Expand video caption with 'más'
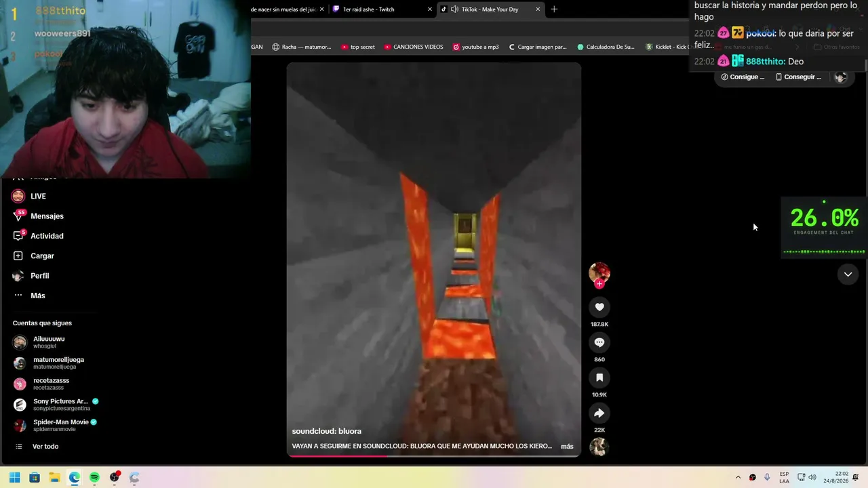The height and width of the screenshot is (488, 868). click(567, 446)
